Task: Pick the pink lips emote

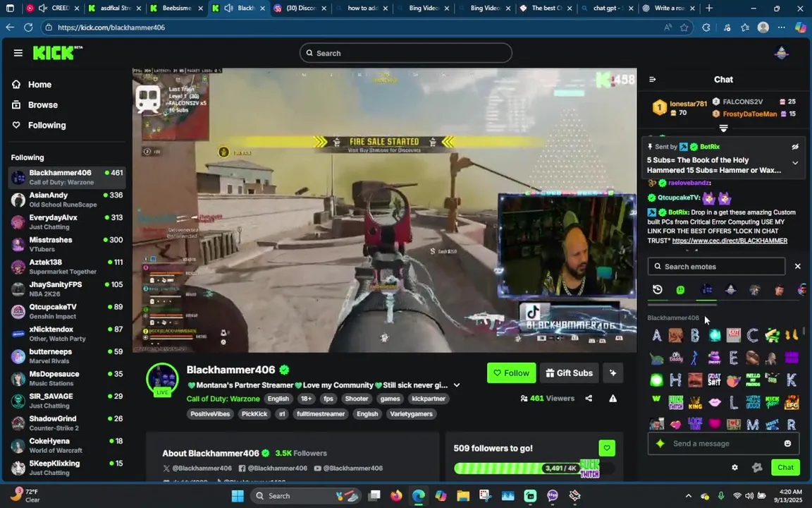Action: pyautogui.click(x=714, y=402)
